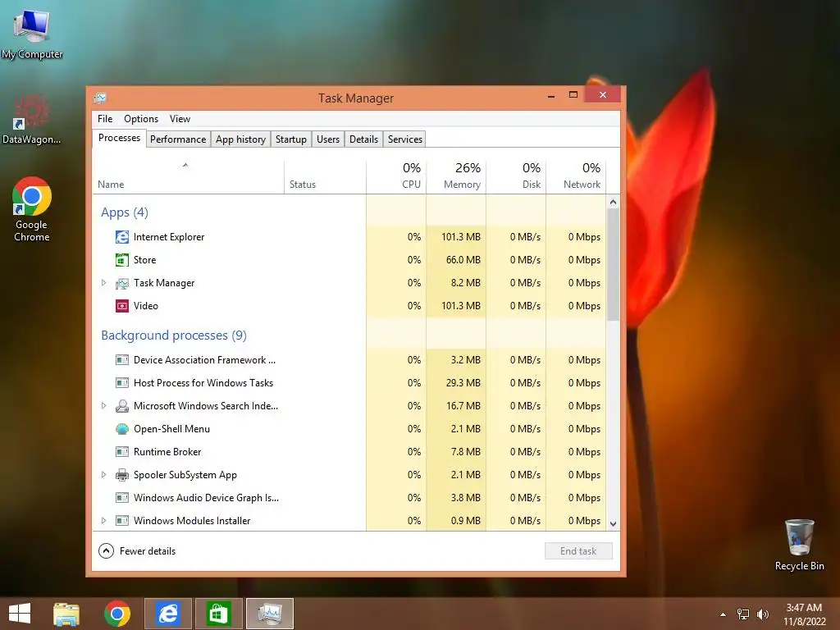
Task: Click the scrollbar up arrow
Action: (x=613, y=202)
